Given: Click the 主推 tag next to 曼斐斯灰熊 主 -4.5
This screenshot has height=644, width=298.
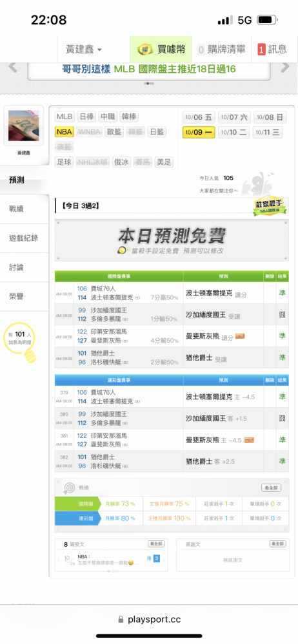Looking at the screenshot, I should coord(249,440).
